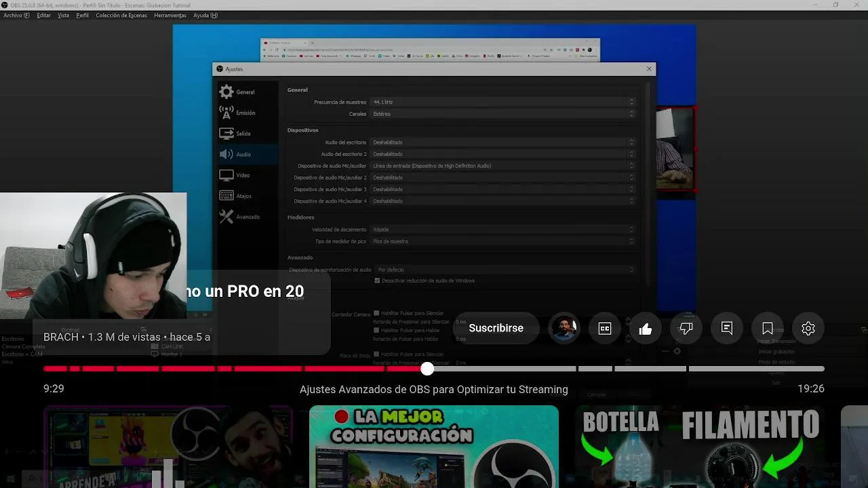Click the total duration 19:26

click(x=811, y=388)
